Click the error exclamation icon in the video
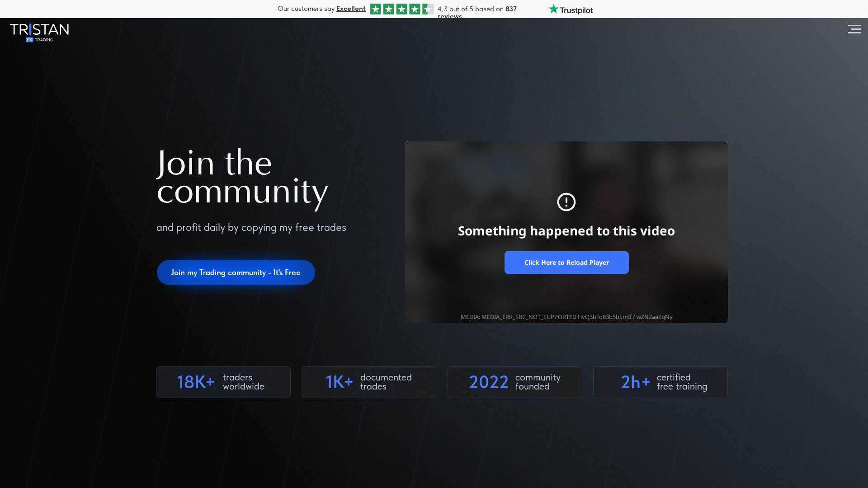868x488 pixels. pyautogui.click(x=566, y=202)
